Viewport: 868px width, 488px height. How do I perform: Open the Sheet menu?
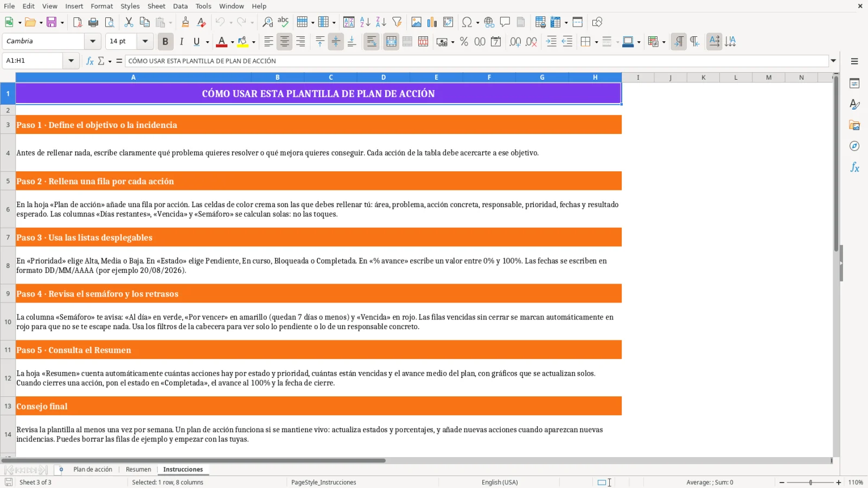pos(156,6)
